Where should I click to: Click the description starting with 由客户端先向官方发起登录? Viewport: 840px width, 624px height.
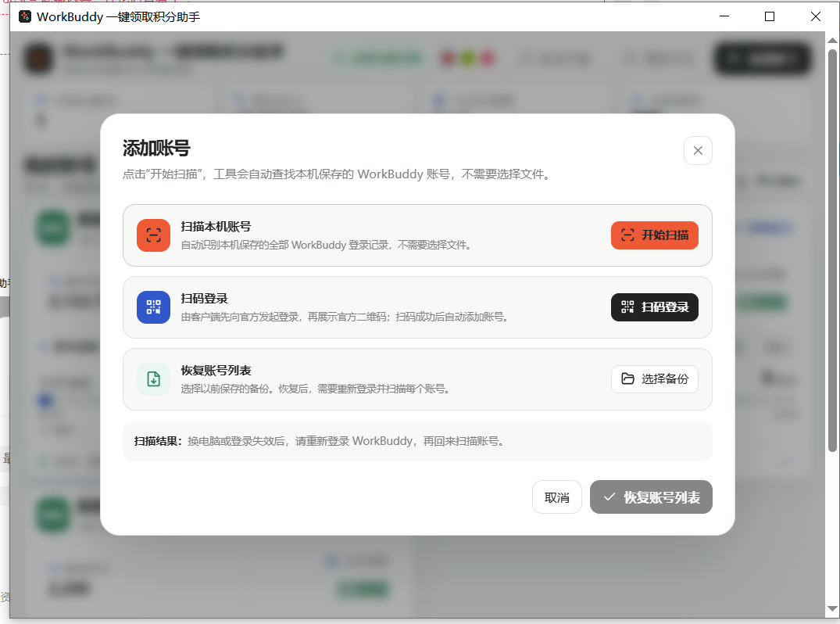[x=345, y=317]
